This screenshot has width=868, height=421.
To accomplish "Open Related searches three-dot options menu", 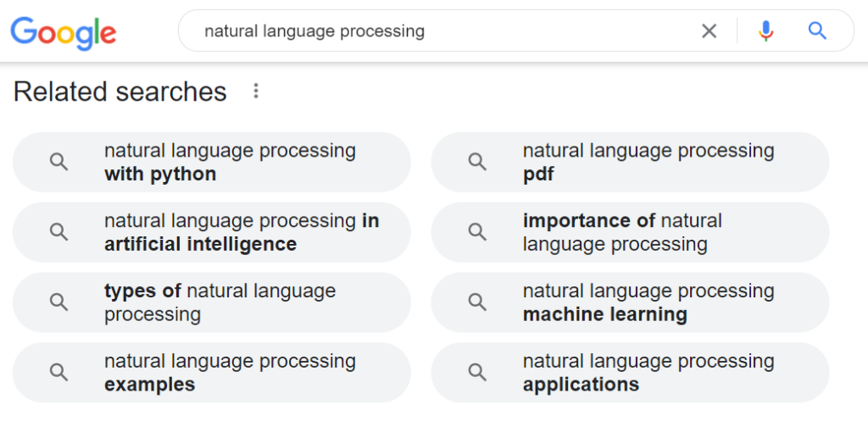I will pos(256,91).
